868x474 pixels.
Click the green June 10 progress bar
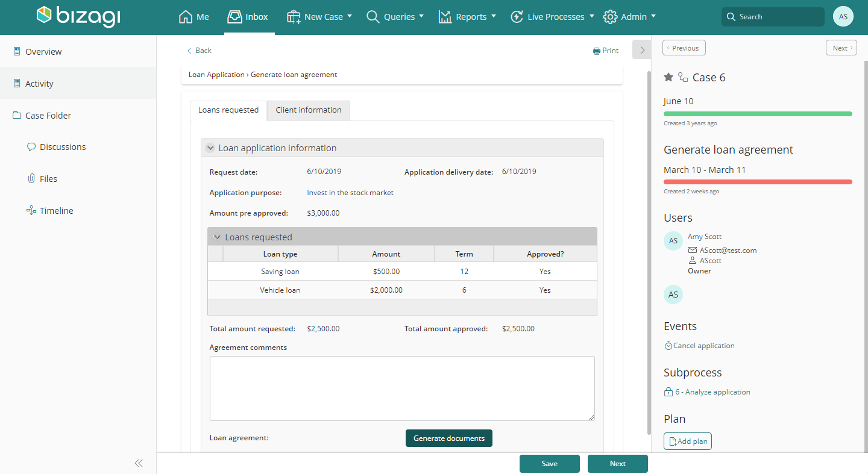coord(758,114)
